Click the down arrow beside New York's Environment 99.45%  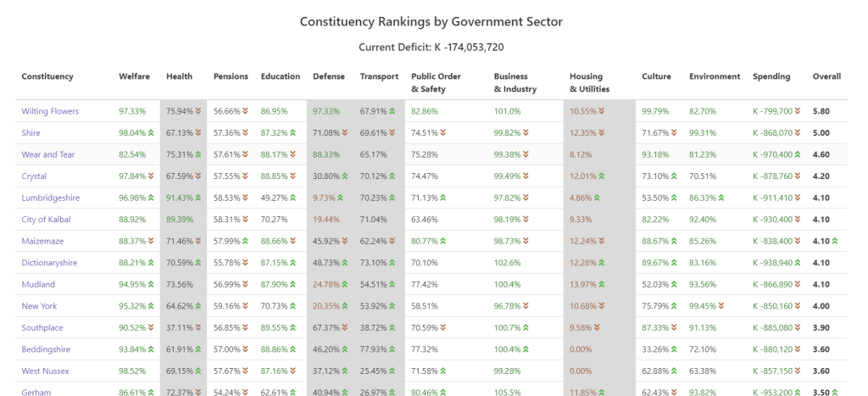[735, 307]
